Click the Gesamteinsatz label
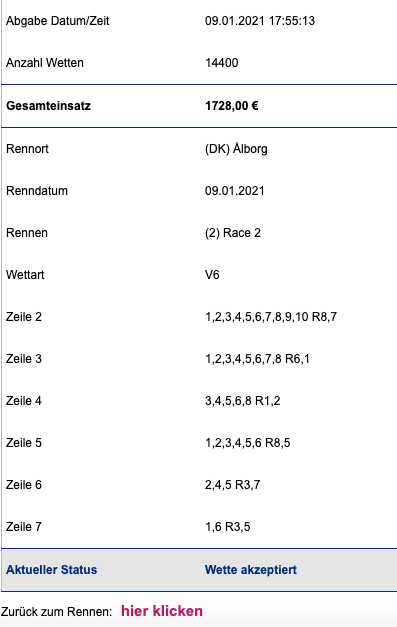Screen dimensions: 397x627 [48, 106]
